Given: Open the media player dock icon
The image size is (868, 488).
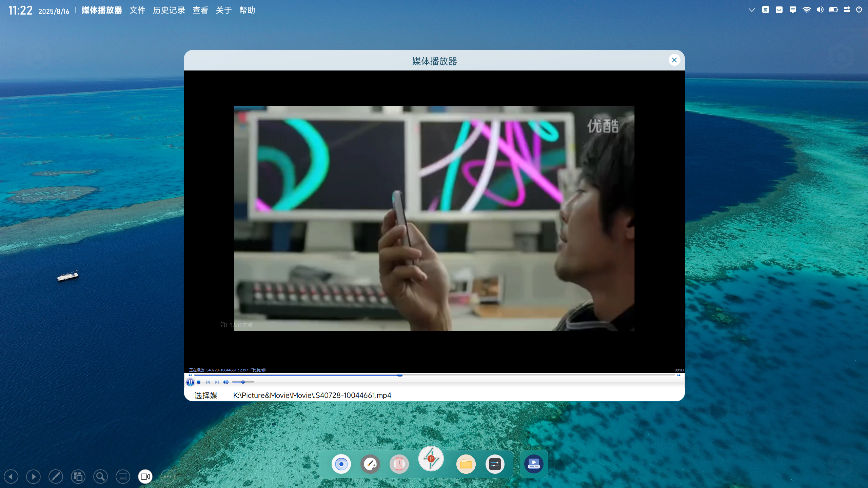Looking at the screenshot, I should pos(534,464).
